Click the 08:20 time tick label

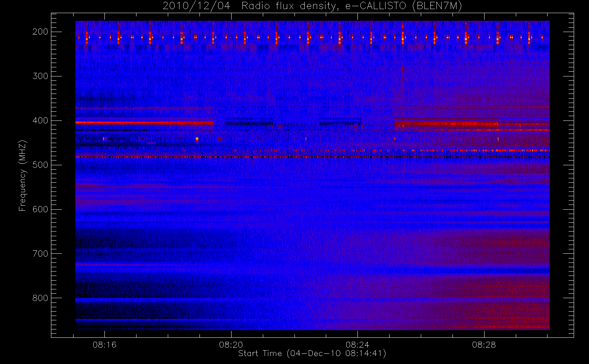coord(231,345)
